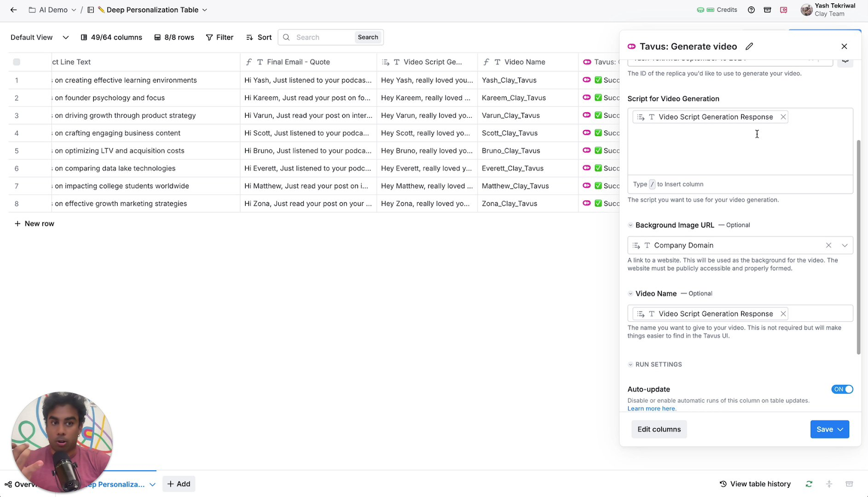Viewport: 868px width, 497px height.
Task: Click the Final Email - Quote column header
Action: click(308, 62)
